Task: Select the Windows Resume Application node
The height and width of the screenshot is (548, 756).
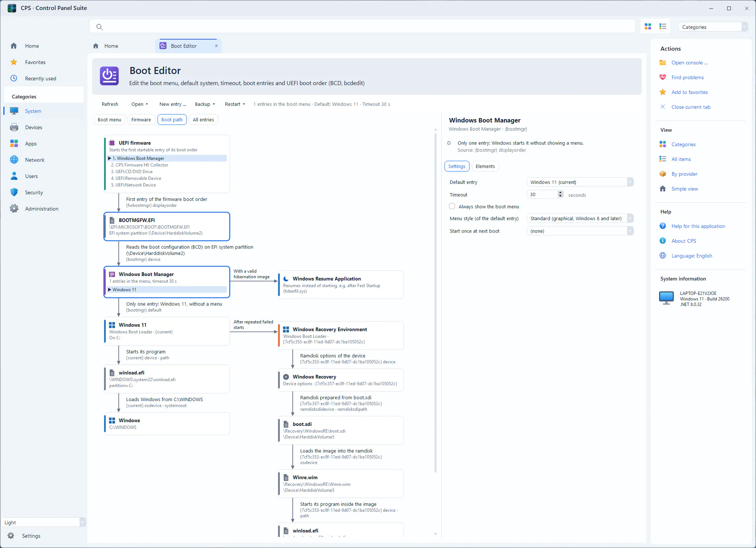Action: point(341,285)
